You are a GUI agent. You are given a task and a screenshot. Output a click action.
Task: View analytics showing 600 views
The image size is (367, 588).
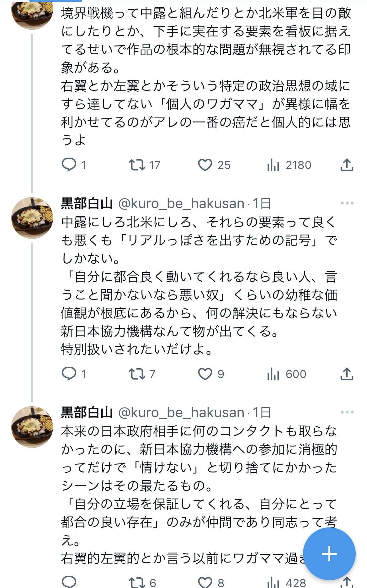(x=273, y=374)
